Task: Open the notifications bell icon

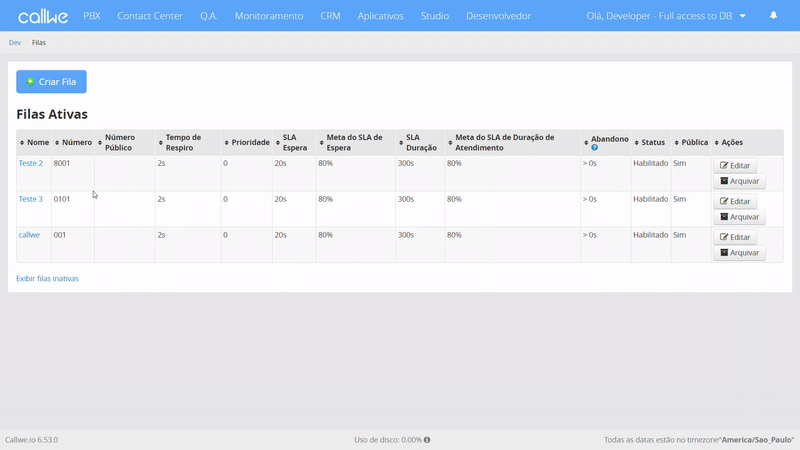Action: coord(773,15)
